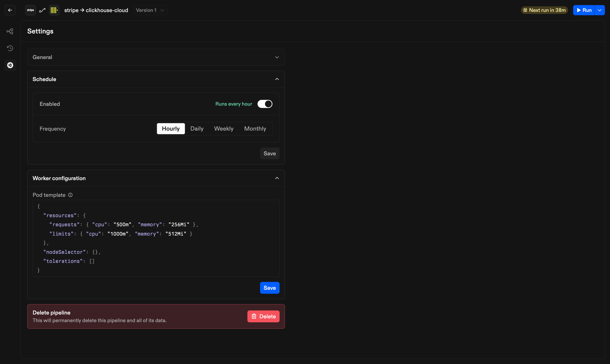Click into the Pod template JSON editor

pyautogui.click(x=156, y=238)
